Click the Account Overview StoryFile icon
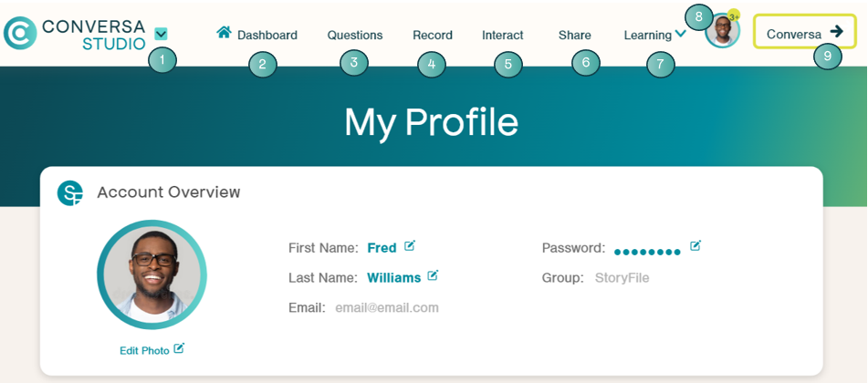The height and width of the screenshot is (383, 868). (x=69, y=193)
